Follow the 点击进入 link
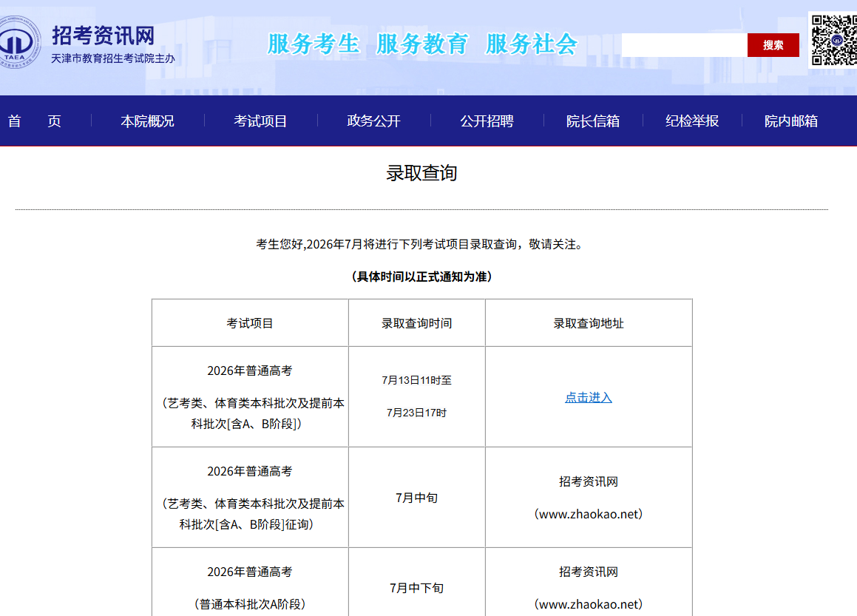The height and width of the screenshot is (616, 857). tap(588, 397)
